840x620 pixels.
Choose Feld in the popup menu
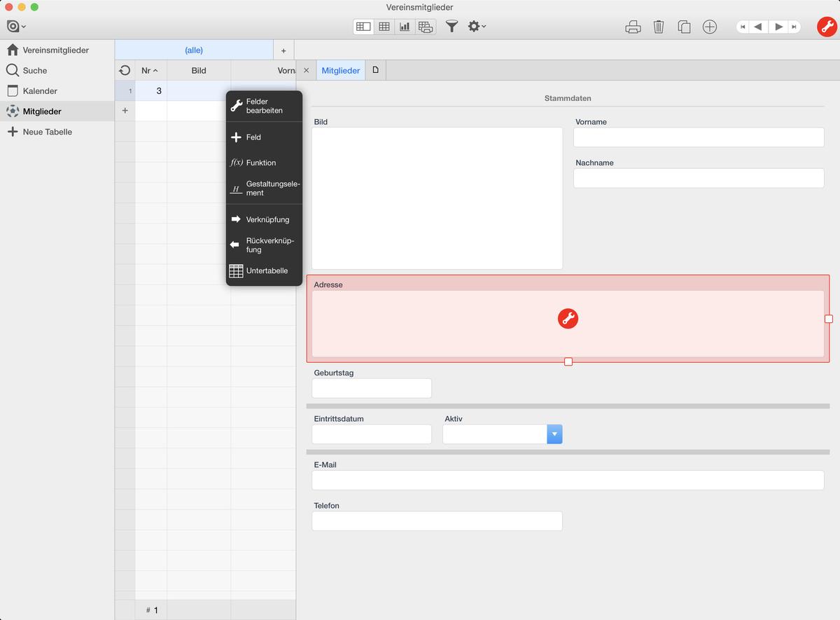coord(264,137)
